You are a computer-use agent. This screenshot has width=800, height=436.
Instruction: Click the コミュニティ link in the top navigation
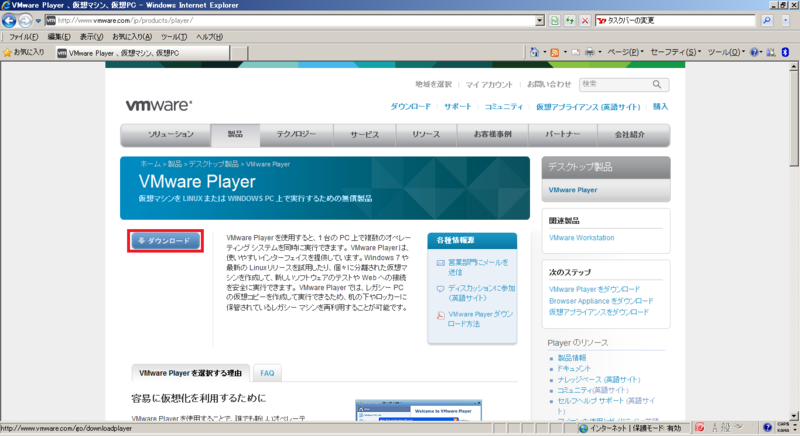pos(504,107)
